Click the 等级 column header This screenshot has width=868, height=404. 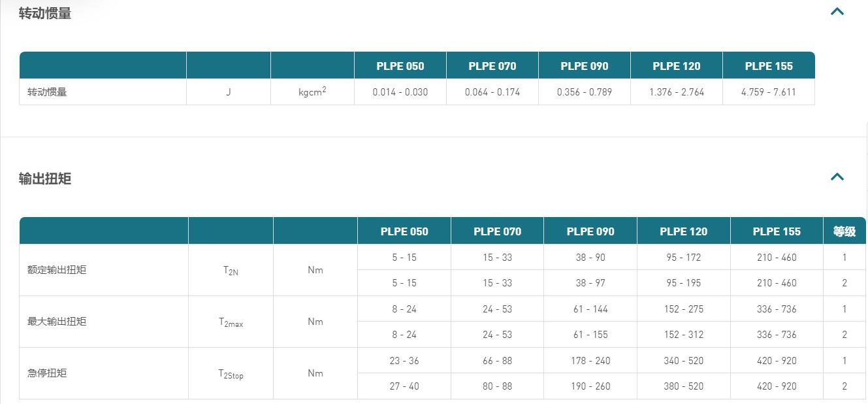844,231
